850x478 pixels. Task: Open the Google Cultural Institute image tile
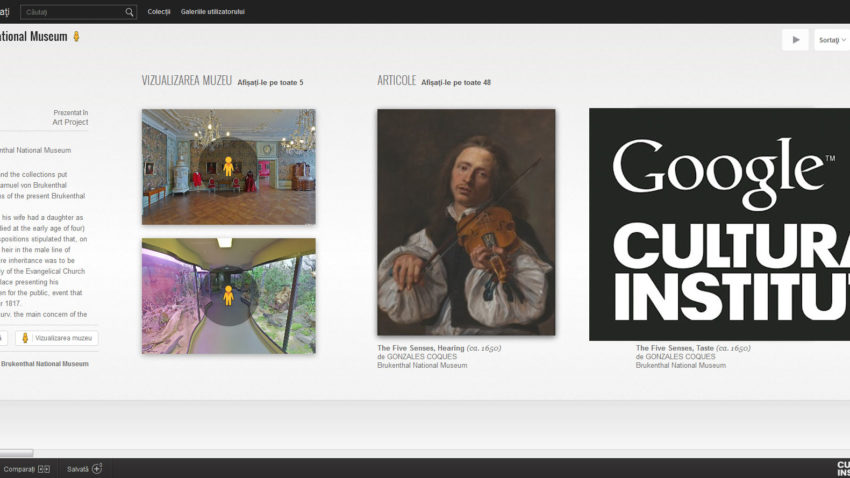[719, 224]
